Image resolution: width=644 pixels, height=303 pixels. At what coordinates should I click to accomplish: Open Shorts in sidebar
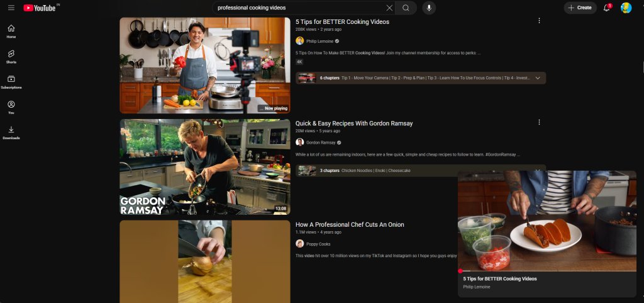pyautogui.click(x=11, y=57)
